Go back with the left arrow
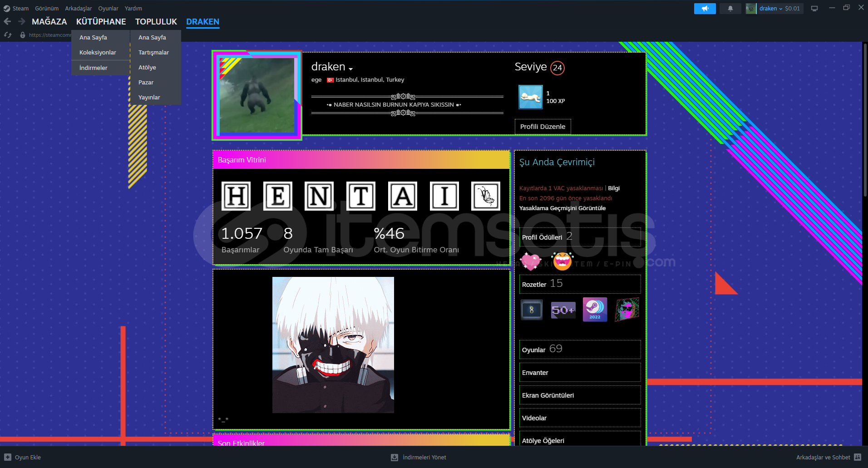 7,21
